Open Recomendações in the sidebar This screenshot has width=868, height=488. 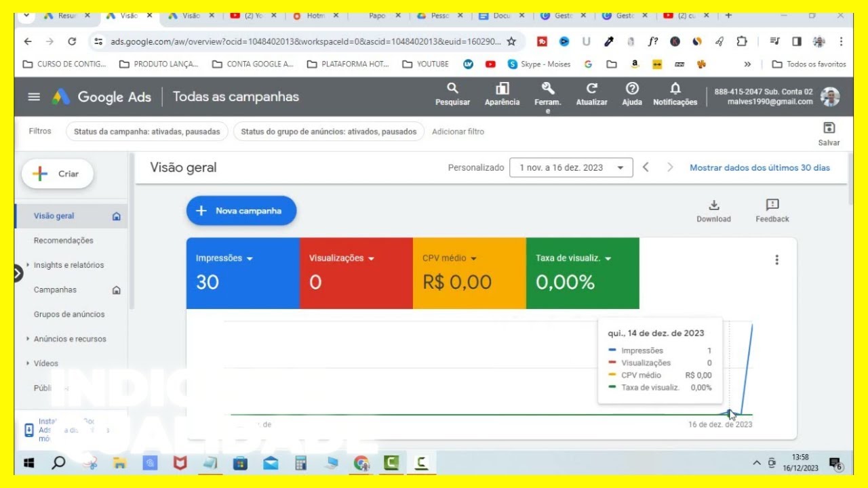64,241
